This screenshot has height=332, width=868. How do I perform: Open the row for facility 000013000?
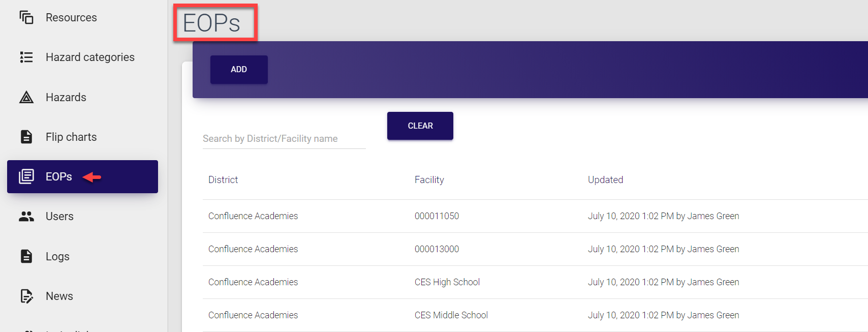click(x=437, y=249)
